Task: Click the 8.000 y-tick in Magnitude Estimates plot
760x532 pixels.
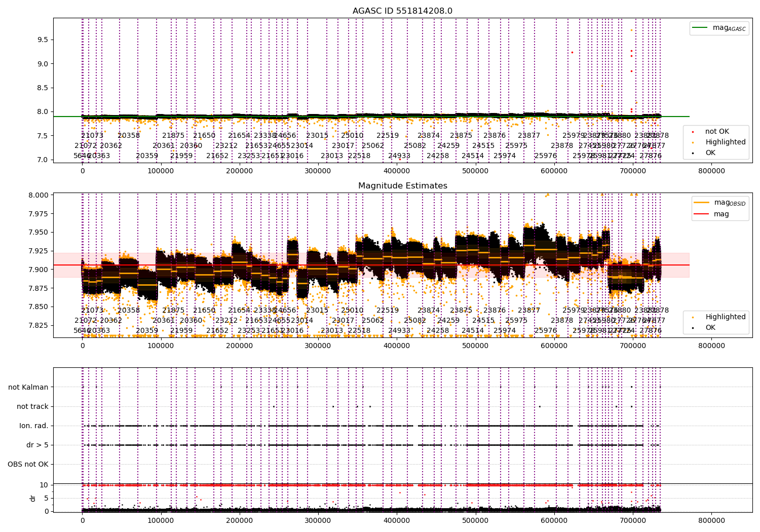Action: pyautogui.click(x=39, y=195)
